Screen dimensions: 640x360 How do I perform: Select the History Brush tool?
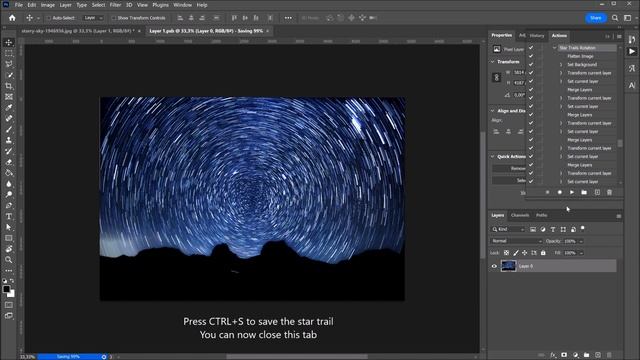click(9, 151)
